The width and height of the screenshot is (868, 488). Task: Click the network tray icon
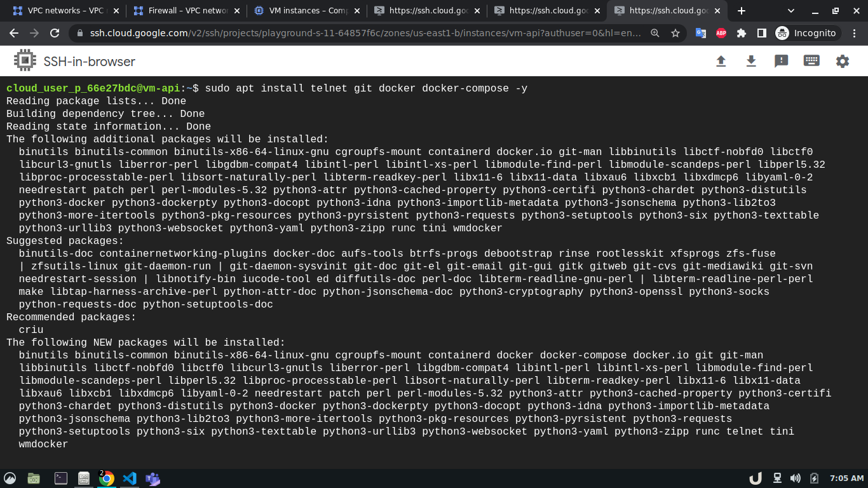click(x=776, y=478)
